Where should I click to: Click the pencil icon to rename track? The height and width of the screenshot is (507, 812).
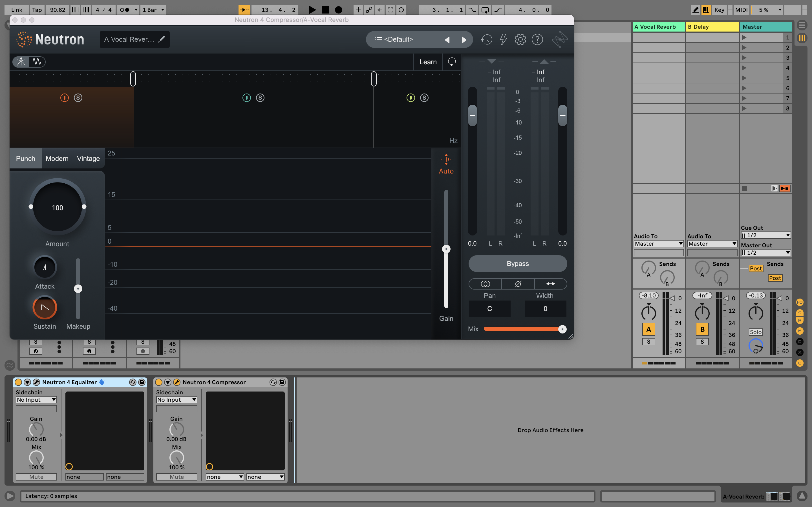click(x=162, y=39)
